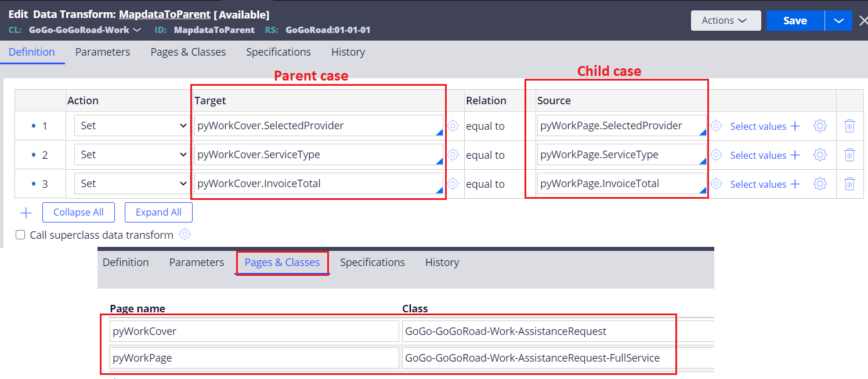
Task: Open the gear icon beside Call superclass data transform
Action: [x=184, y=235]
